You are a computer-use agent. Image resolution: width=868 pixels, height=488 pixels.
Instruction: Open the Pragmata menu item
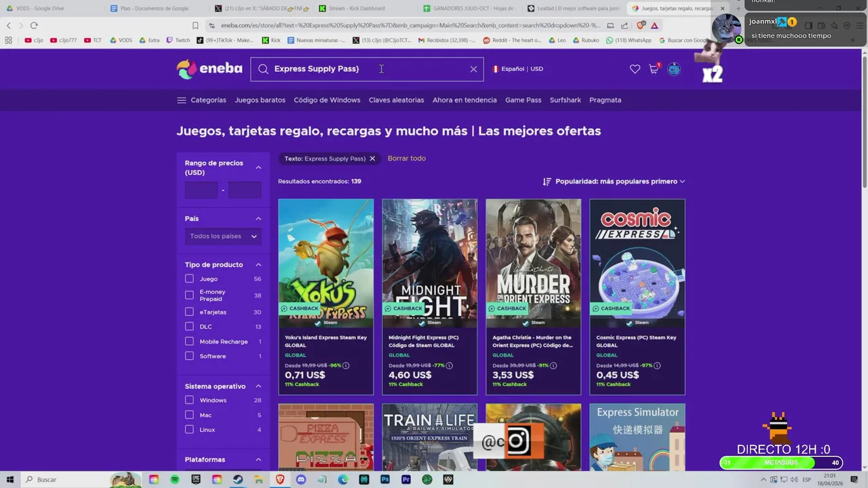[x=605, y=100]
